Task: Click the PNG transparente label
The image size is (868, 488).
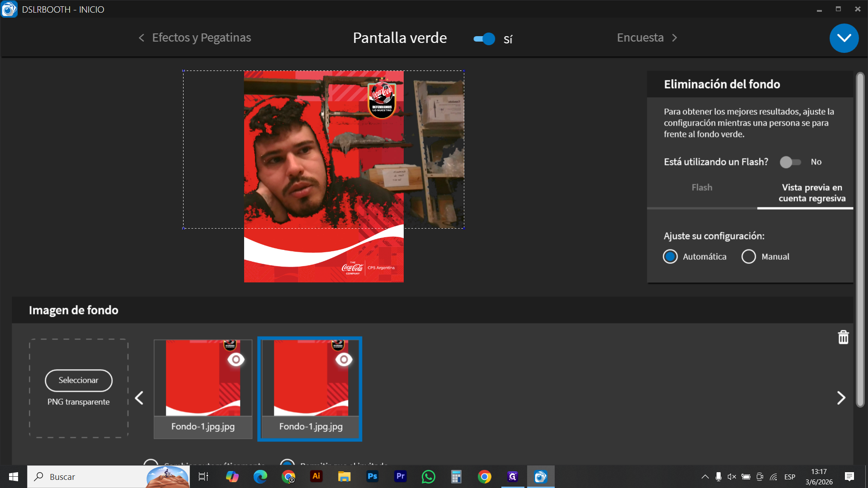Action: pyautogui.click(x=79, y=402)
